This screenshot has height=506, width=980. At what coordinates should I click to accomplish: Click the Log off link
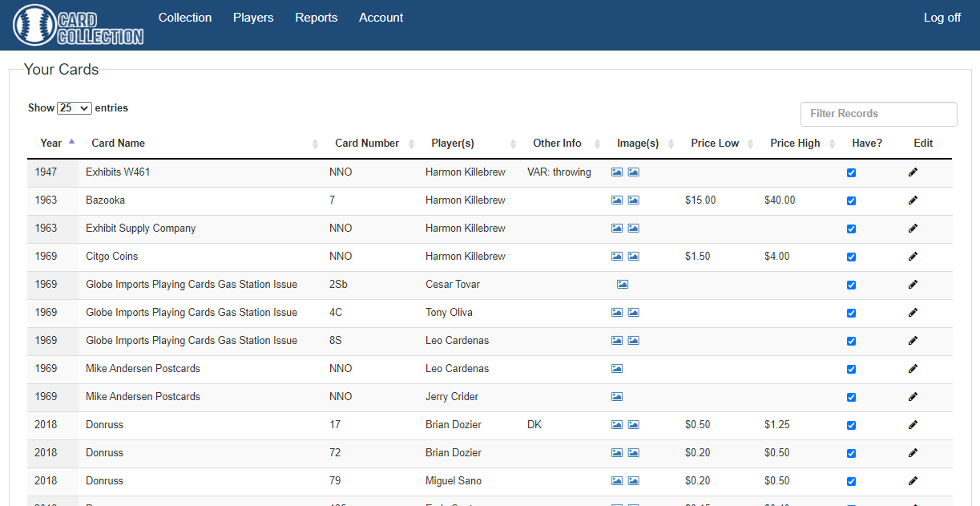coord(942,18)
